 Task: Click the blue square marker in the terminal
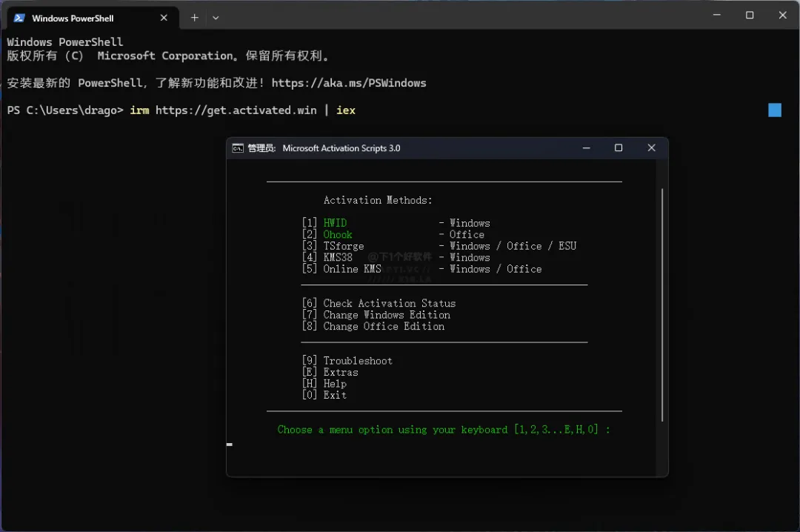tap(775, 110)
